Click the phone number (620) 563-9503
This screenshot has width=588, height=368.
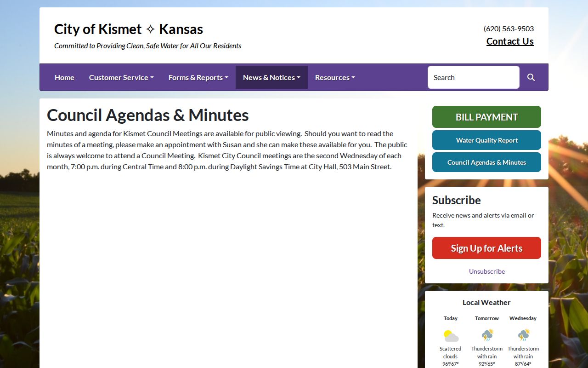[509, 29]
